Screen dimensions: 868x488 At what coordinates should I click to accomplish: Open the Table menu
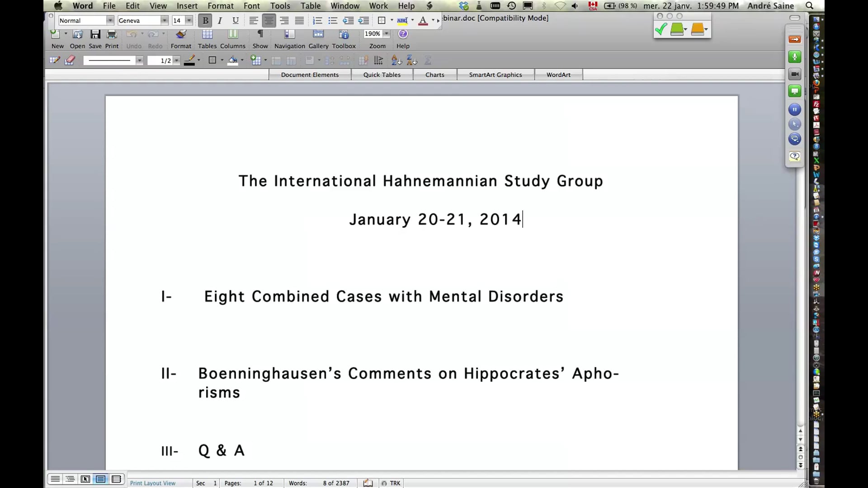click(311, 6)
